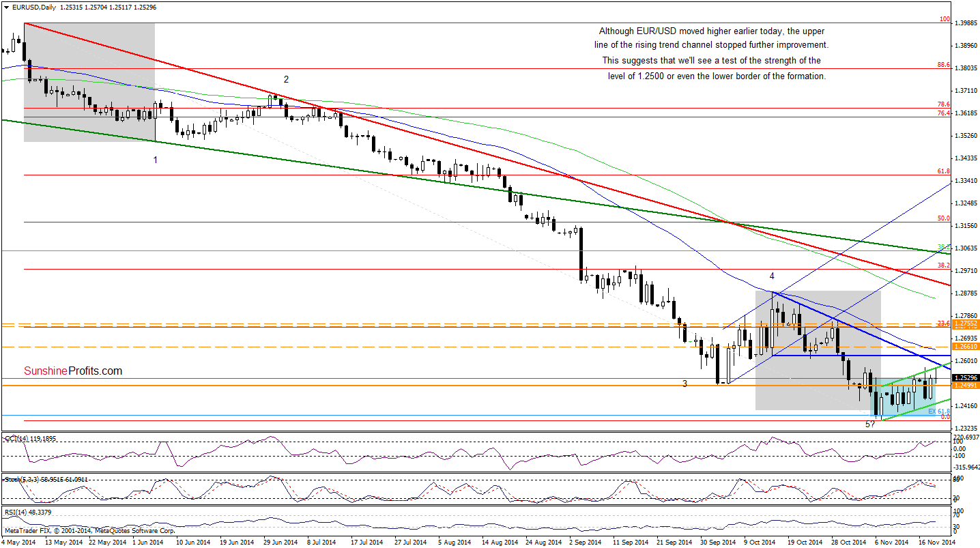This screenshot has width=980, height=548.
Task: Select the CCI(14) 119.1895 indicator label
Action: (29, 438)
